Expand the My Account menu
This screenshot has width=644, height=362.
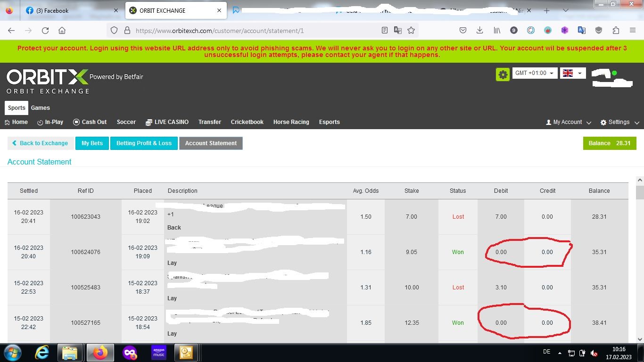[568, 122]
